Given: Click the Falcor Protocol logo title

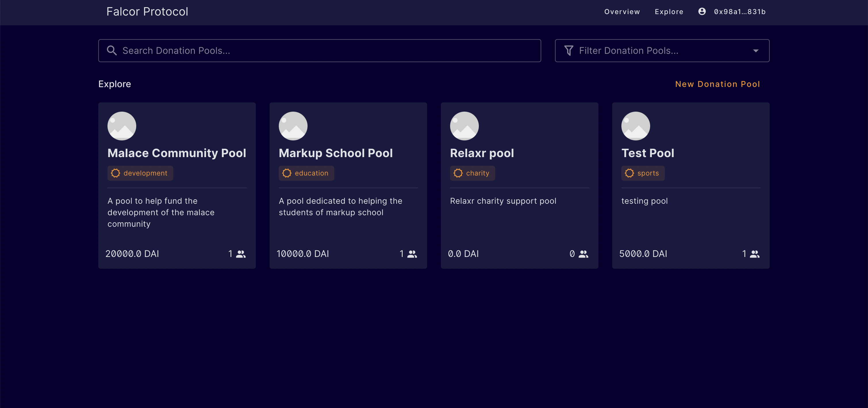Looking at the screenshot, I should [x=147, y=12].
